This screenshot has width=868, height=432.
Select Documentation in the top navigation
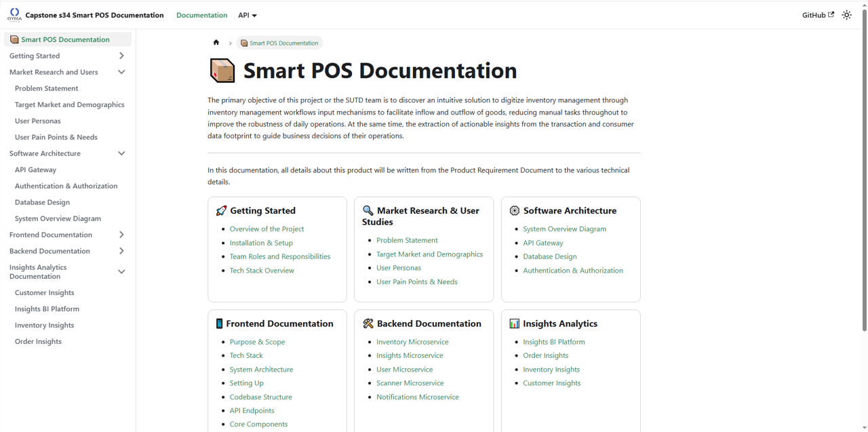point(201,14)
